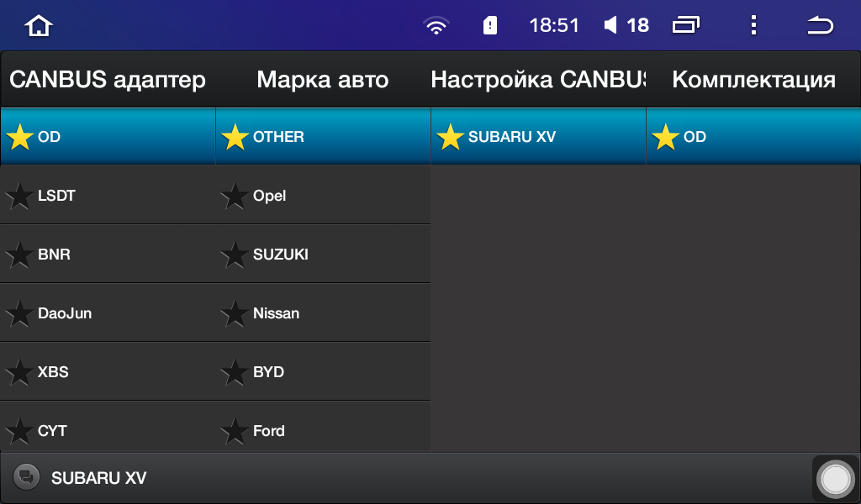
Task: Tap the volume level 18
Action: point(637,25)
